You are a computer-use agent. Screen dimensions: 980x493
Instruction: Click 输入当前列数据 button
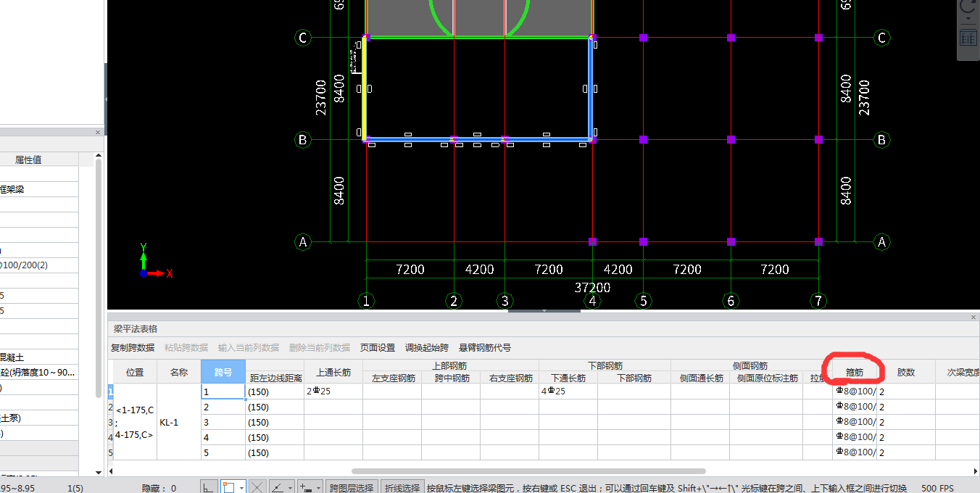point(249,348)
